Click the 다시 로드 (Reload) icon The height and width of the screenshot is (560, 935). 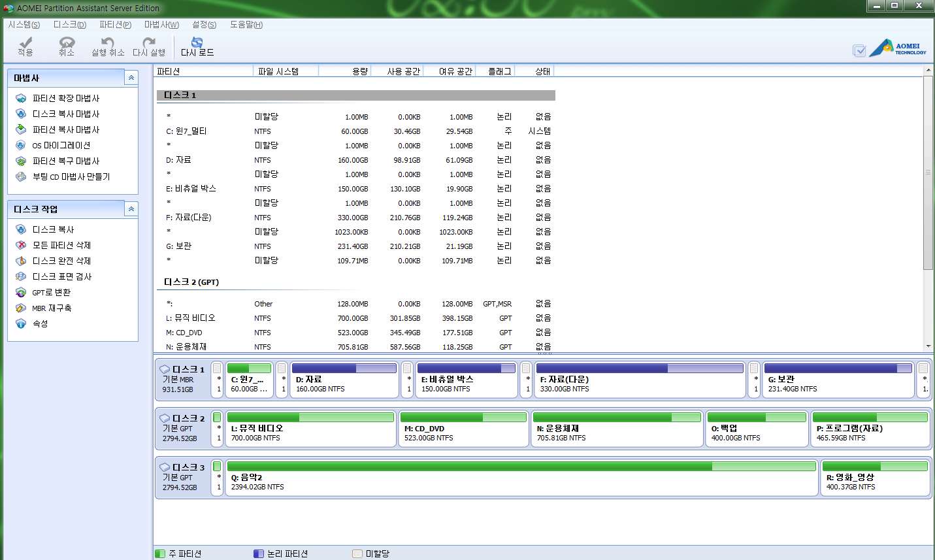197,42
